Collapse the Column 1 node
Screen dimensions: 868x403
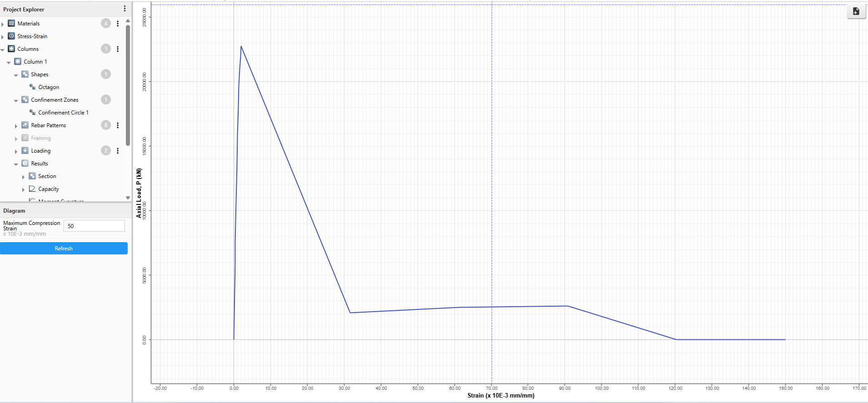click(x=9, y=62)
